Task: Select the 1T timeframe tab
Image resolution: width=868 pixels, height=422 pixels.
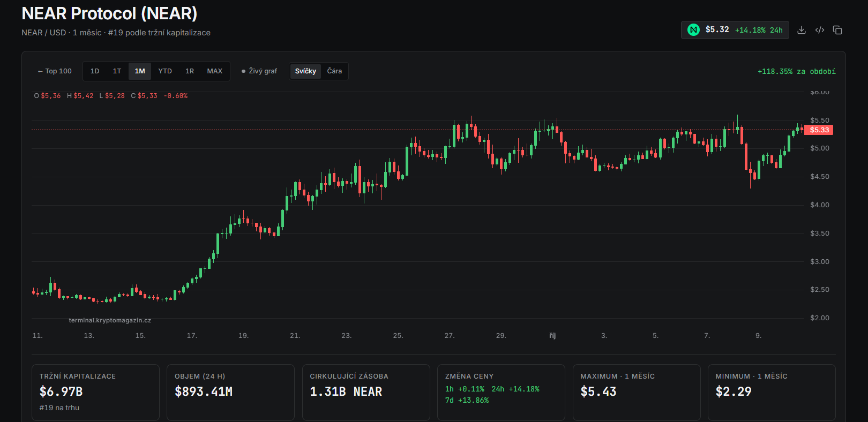Action: (117, 71)
